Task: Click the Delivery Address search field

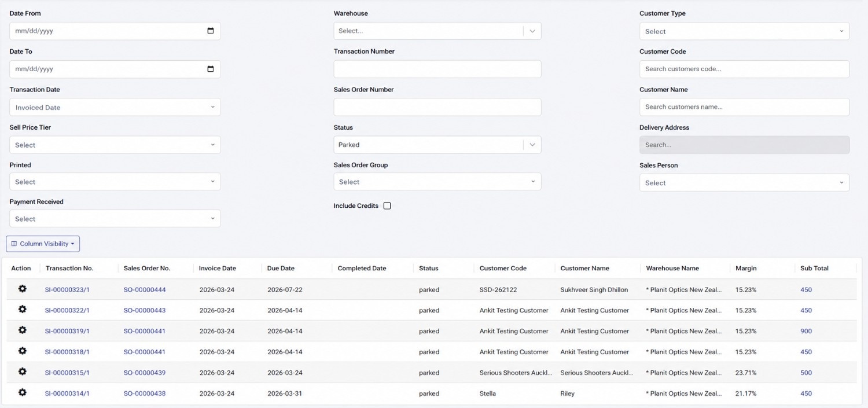Action: pyautogui.click(x=744, y=145)
